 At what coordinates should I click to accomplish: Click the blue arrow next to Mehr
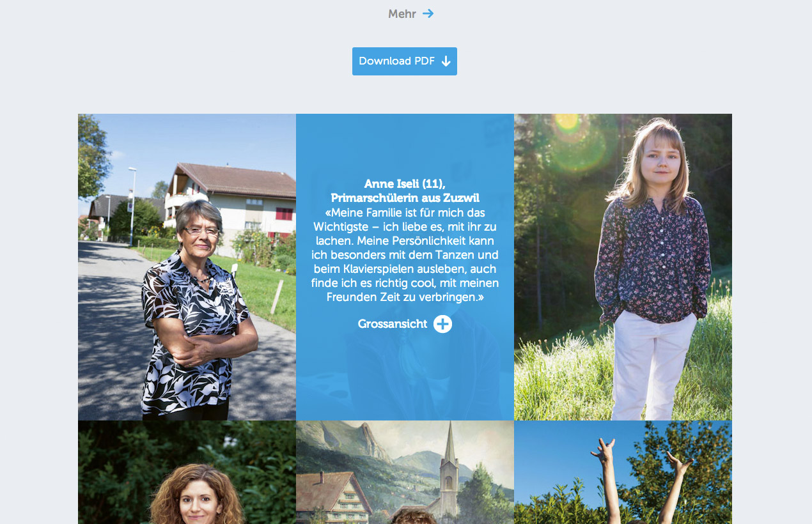(428, 13)
